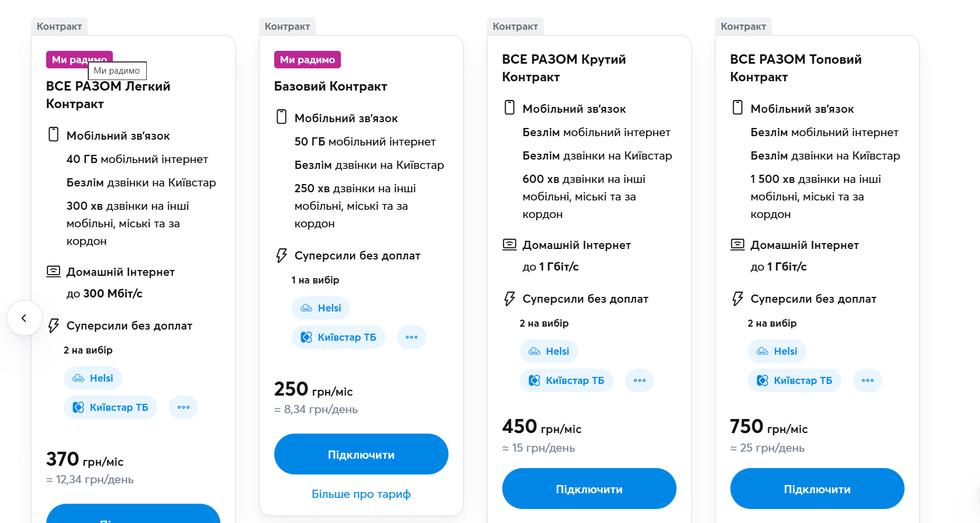
Task: Click Контракт tab label above Базовий card
Action: pyautogui.click(x=287, y=26)
